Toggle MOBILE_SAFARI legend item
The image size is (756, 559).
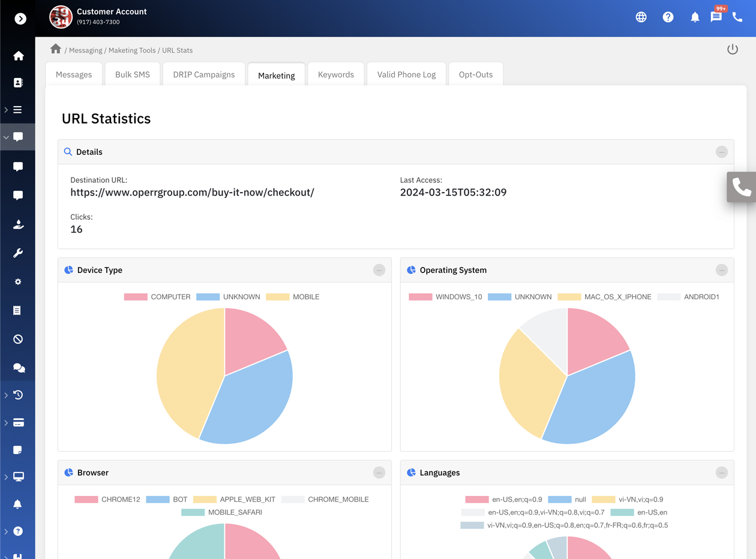click(221, 512)
